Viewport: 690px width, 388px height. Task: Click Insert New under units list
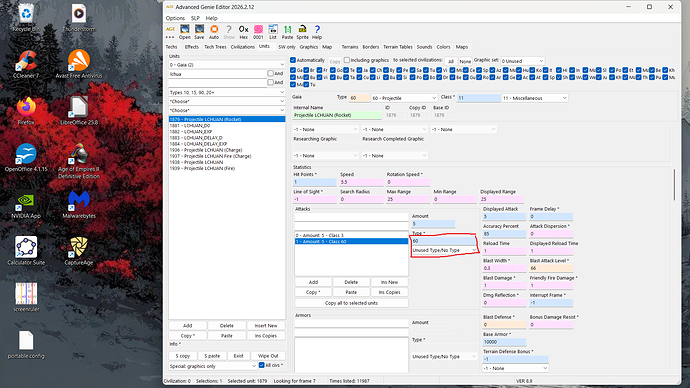(x=266, y=326)
